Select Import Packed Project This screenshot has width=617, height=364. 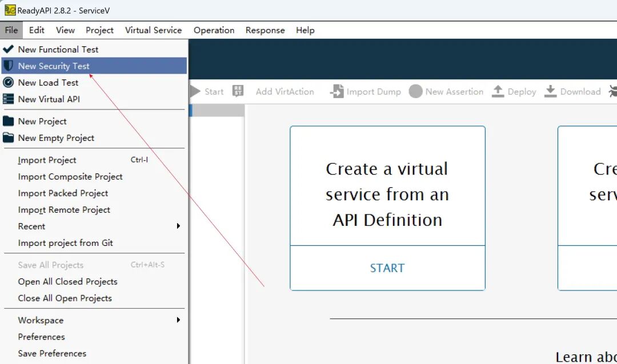click(x=94, y=193)
